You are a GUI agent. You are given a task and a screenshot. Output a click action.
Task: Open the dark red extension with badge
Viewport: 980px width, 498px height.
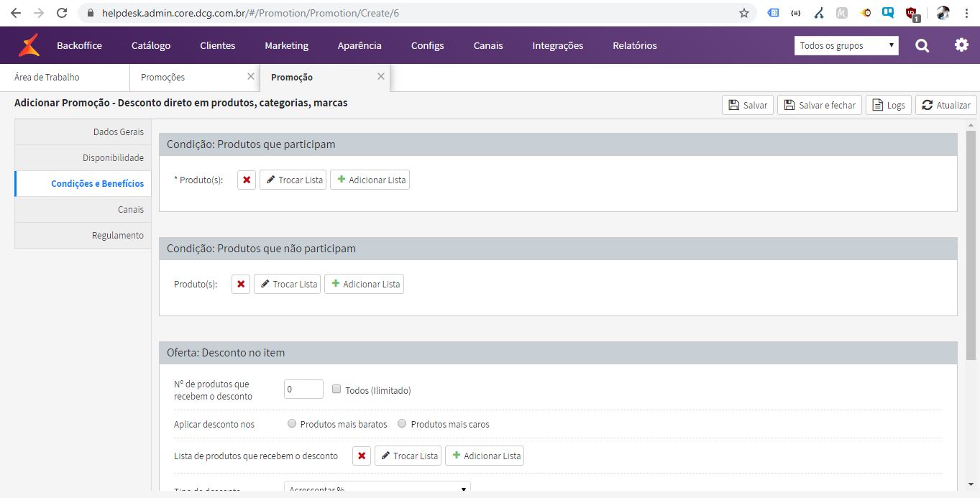[x=912, y=13]
